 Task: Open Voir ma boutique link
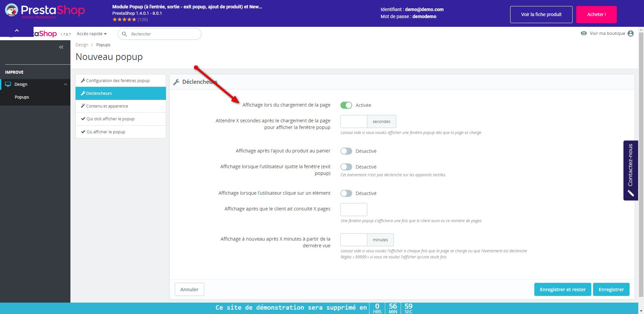click(607, 33)
